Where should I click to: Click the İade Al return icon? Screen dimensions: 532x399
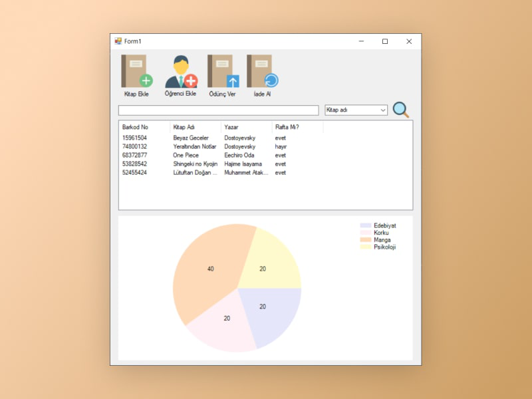(262, 72)
